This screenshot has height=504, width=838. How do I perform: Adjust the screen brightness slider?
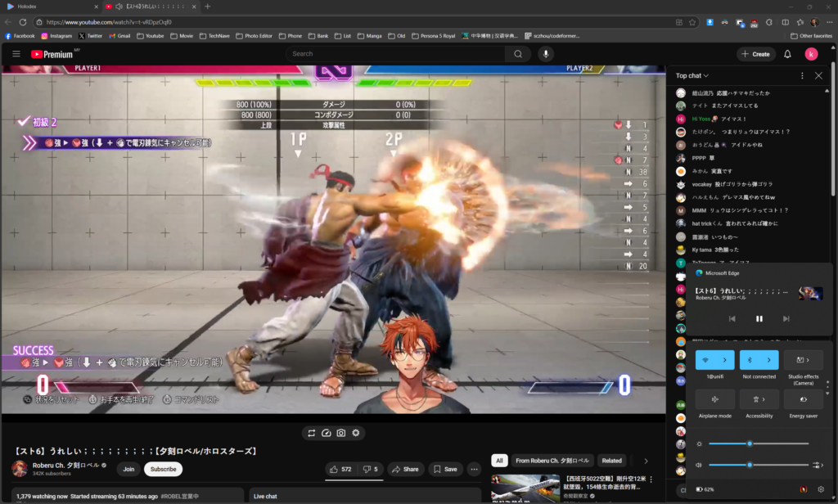(x=759, y=443)
